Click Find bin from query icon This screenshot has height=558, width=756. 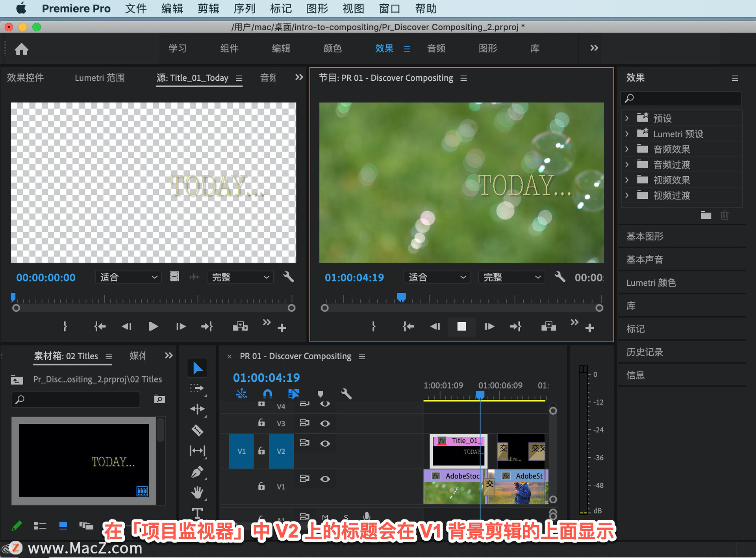point(159,399)
